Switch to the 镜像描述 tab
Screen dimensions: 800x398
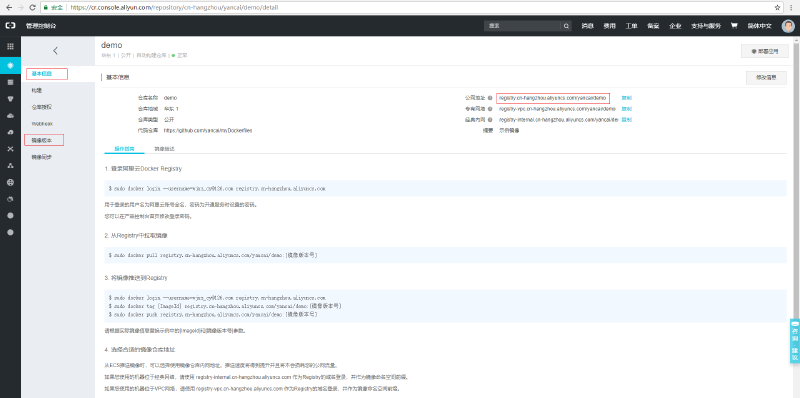point(164,148)
